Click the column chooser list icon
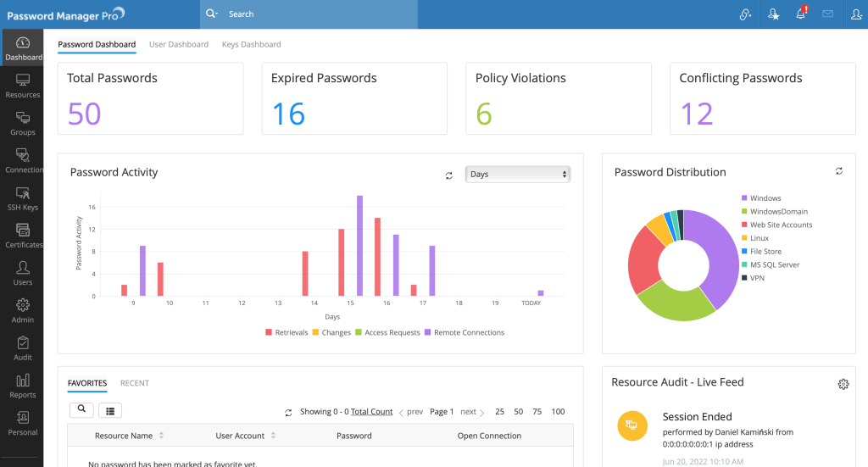Screen dimensions: 868x467 110,410
